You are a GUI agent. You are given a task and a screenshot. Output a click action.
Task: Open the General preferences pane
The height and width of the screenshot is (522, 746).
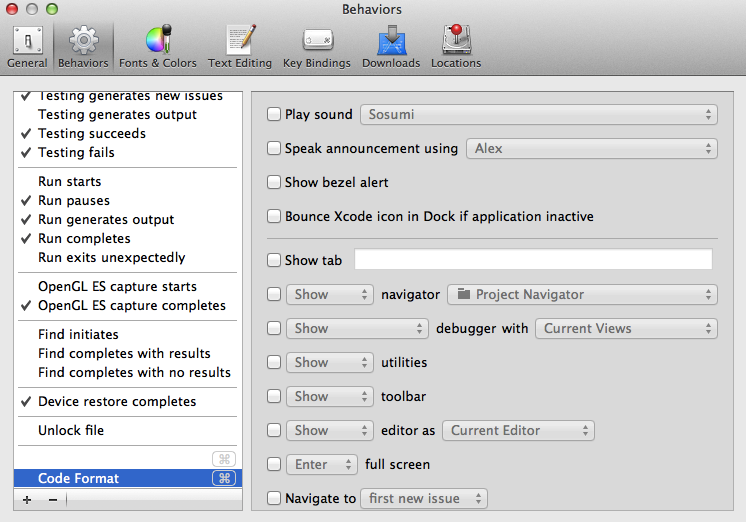[27, 47]
